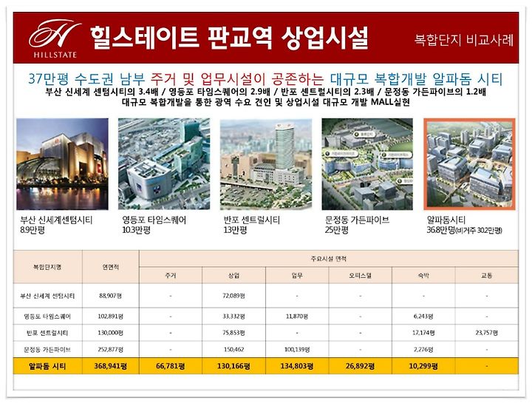Click the table header '주요시설 면적'

pyautogui.click(x=328, y=259)
